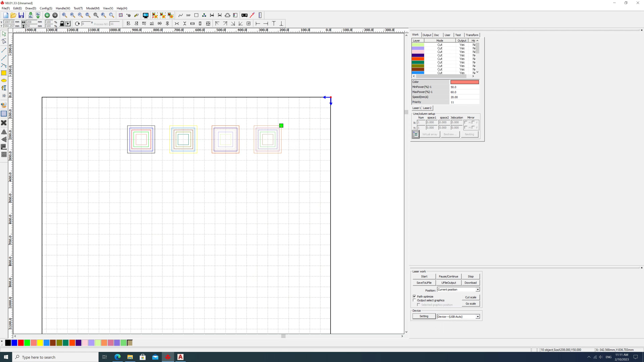This screenshot has width=644, height=362.
Task: Click the SaveToUFile button
Action: pos(424,283)
